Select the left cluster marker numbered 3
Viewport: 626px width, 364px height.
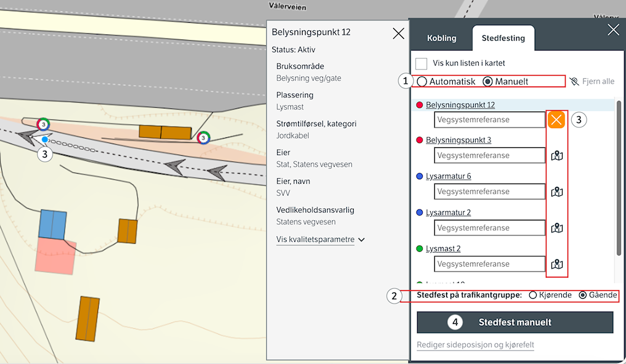tap(43, 124)
